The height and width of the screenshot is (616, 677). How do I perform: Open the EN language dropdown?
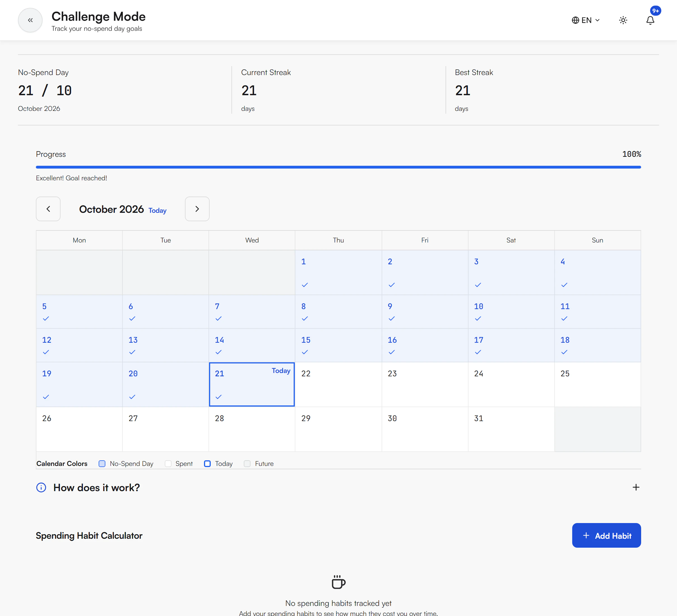[586, 20]
